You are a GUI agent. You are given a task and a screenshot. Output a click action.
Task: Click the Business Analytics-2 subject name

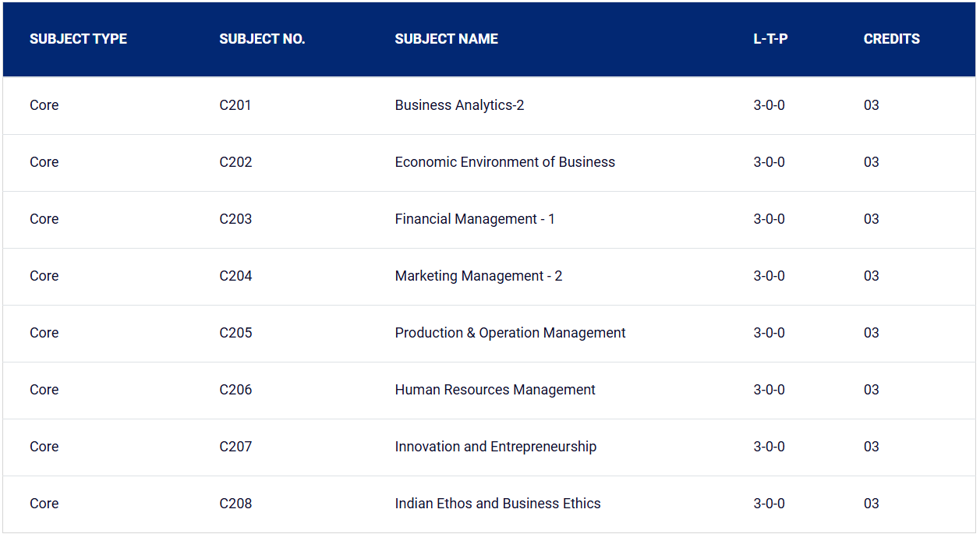pyautogui.click(x=459, y=105)
